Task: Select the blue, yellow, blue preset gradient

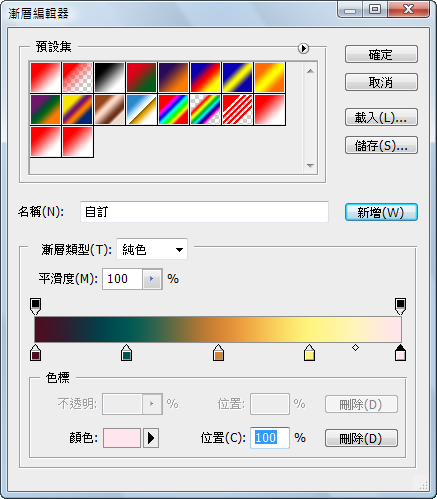Action: tap(238, 77)
